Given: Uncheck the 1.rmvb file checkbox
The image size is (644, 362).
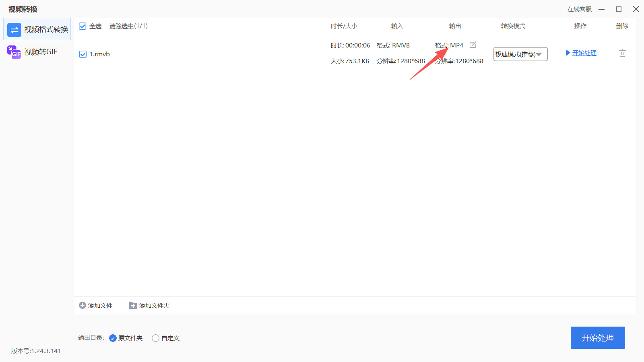Looking at the screenshot, I should [x=83, y=54].
